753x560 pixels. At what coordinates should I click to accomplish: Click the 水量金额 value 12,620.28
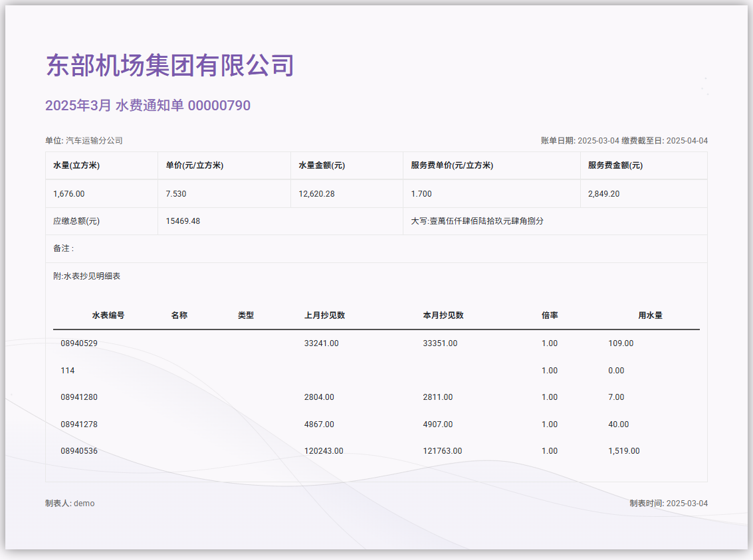point(316,194)
